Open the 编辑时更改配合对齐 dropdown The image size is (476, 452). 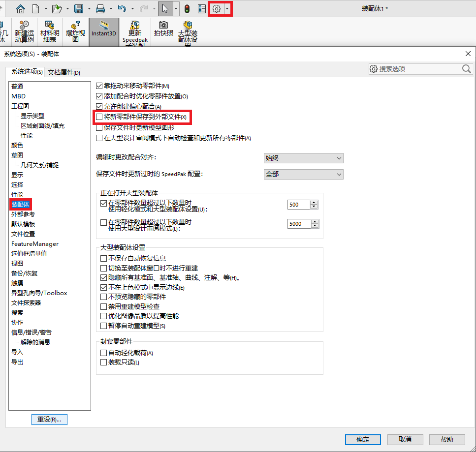[304, 158]
